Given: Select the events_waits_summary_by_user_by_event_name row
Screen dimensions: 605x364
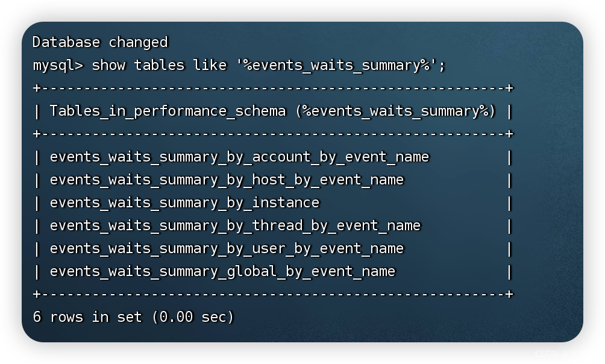Looking at the screenshot, I should (x=227, y=249).
